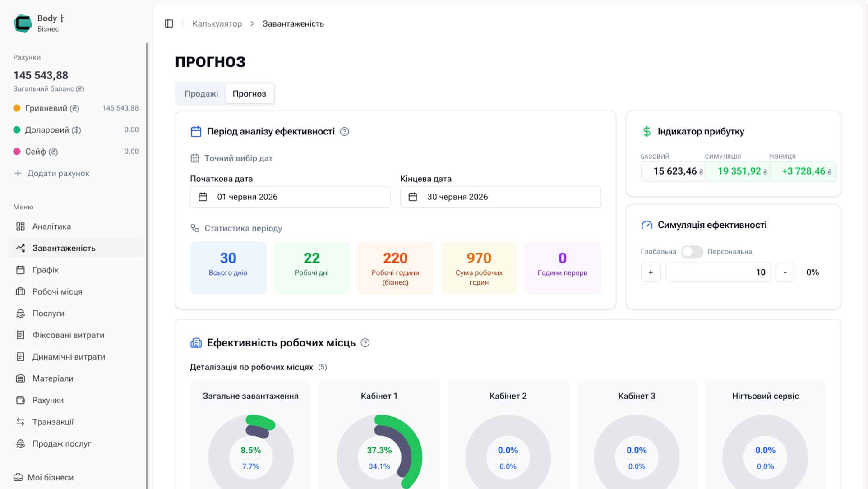Image resolution: width=868 pixels, height=489 pixels.
Task: Click the Всього днів 30 statistic card
Action: 228,268
